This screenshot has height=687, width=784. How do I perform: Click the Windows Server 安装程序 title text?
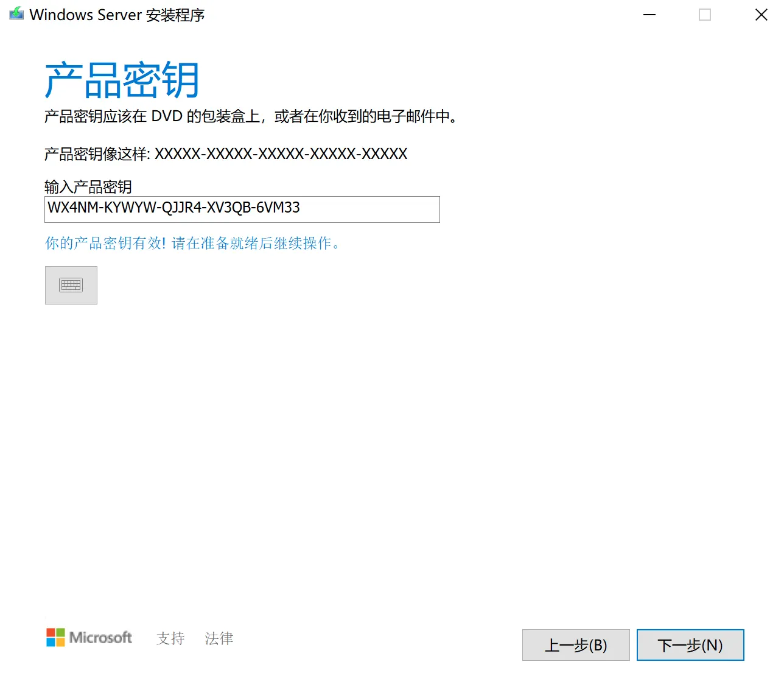117,15
